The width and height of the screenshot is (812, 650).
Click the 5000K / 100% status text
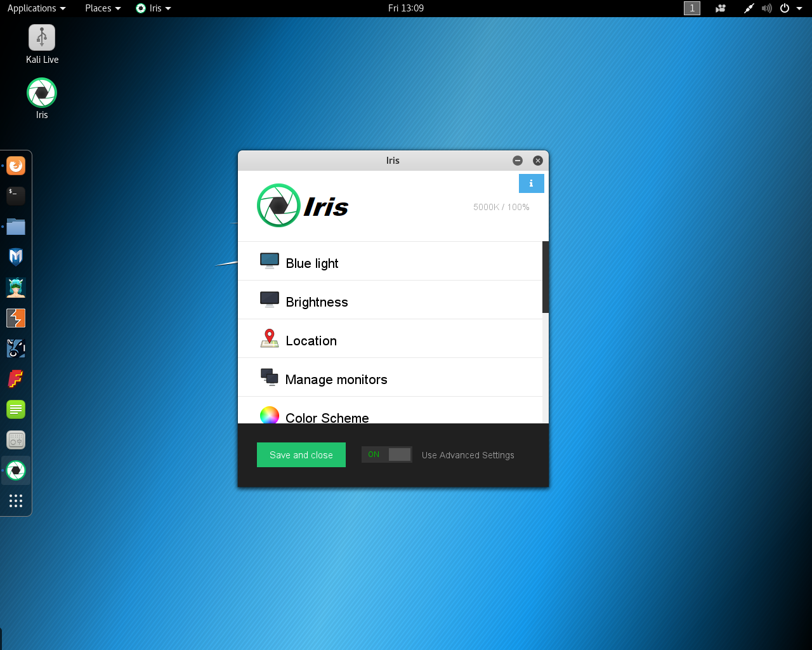pos(501,207)
